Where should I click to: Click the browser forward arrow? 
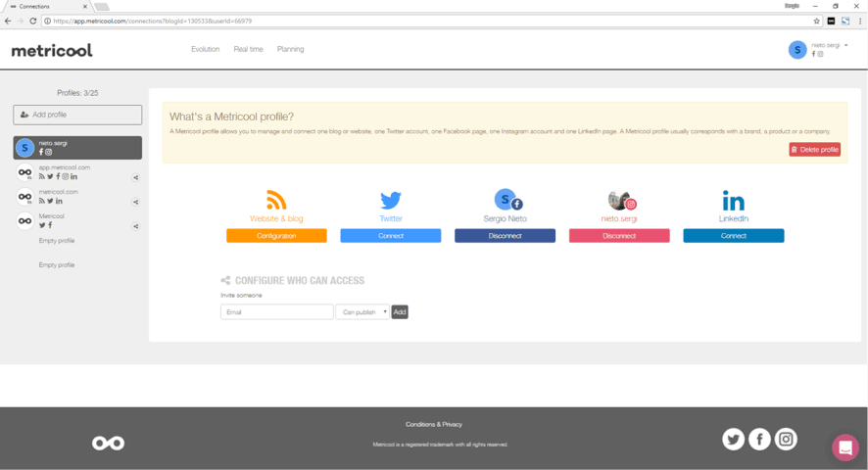point(21,21)
